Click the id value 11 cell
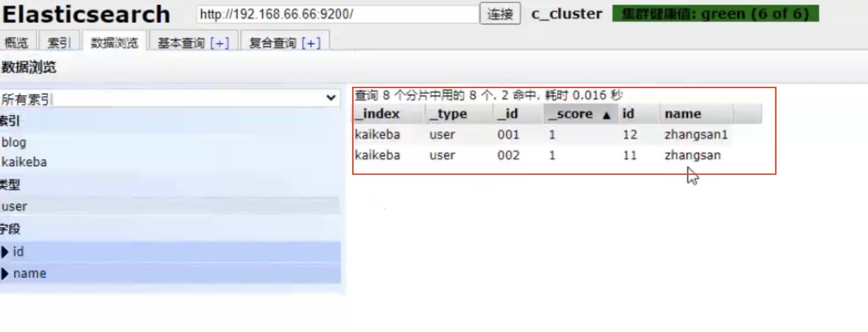Viewport: 868px width, 332px height. click(x=630, y=155)
